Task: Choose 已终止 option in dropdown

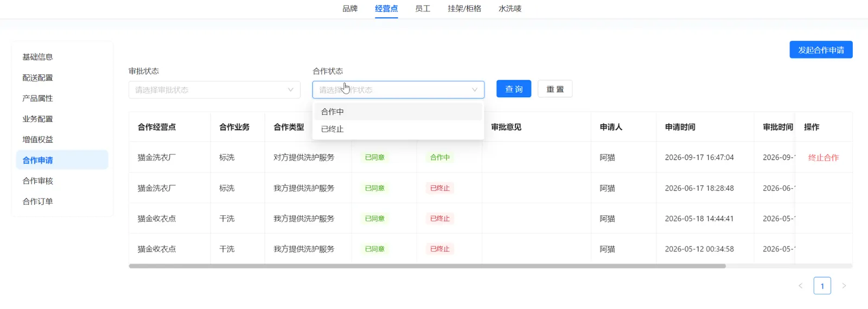Action: 398,129
